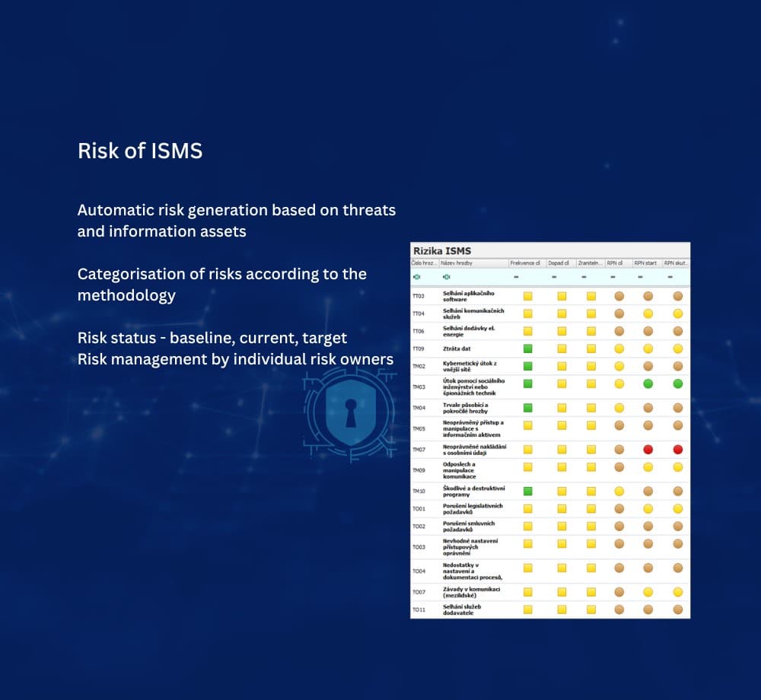This screenshot has width=761, height=700.
Task: Click yellow Frekvence square in TT03 row
Action: pos(528,296)
